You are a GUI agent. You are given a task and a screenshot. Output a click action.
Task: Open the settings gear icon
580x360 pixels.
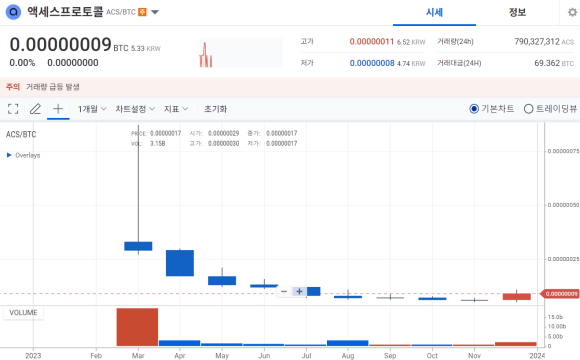[x=572, y=12]
